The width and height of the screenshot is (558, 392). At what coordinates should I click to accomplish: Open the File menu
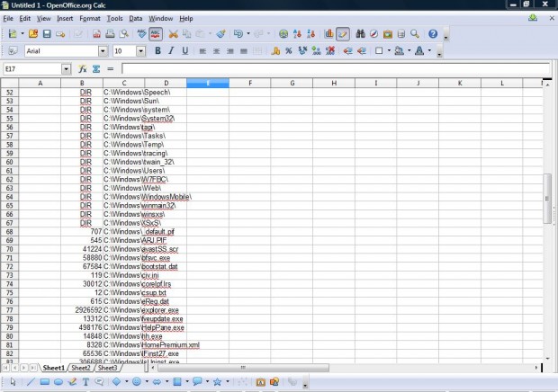click(x=8, y=19)
